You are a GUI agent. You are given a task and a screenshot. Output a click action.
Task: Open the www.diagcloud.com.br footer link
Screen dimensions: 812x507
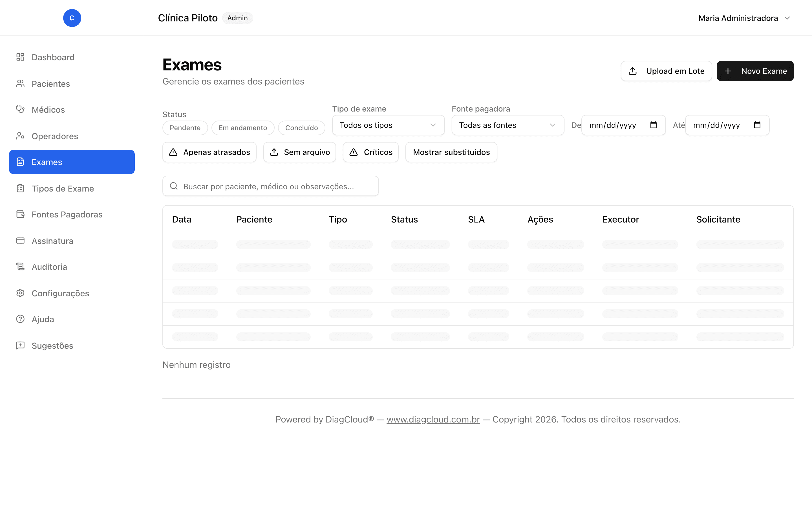coord(433,419)
